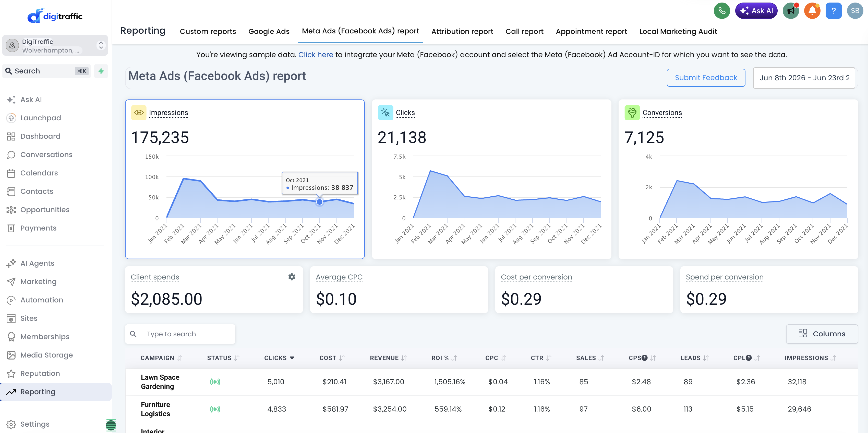Open the SB user avatar menu
This screenshot has height=433, width=868.
coord(855,11)
